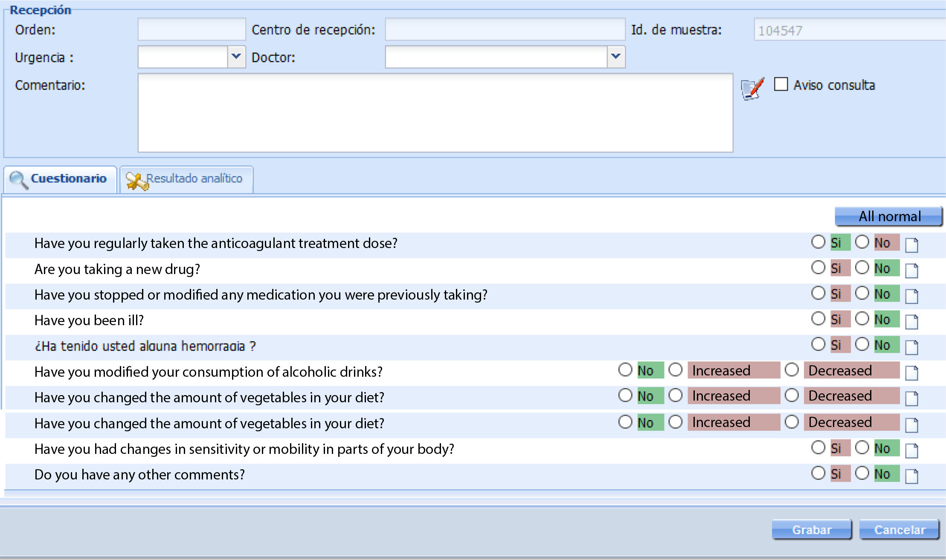Open the Doctor dropdown list
The height and width of the screenshot is (560, 946).
click(615, 57)
